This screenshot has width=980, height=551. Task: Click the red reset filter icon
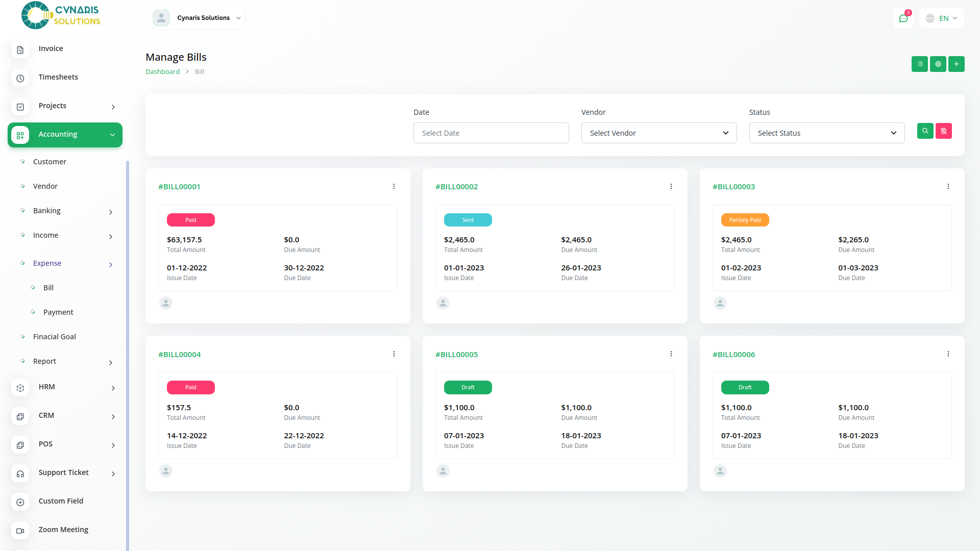943,131
